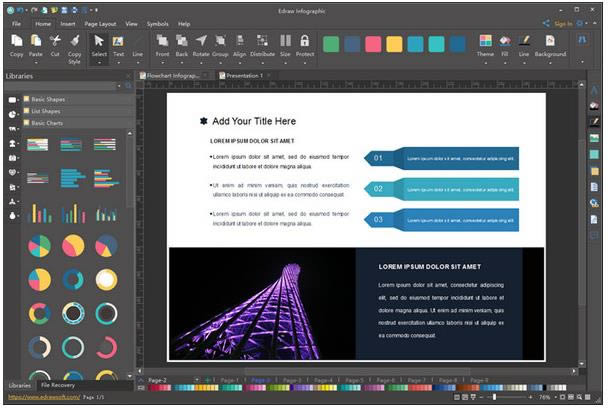The image size is (616, 410).
Task: Click the Distribute icon
Action: point(262,46)
